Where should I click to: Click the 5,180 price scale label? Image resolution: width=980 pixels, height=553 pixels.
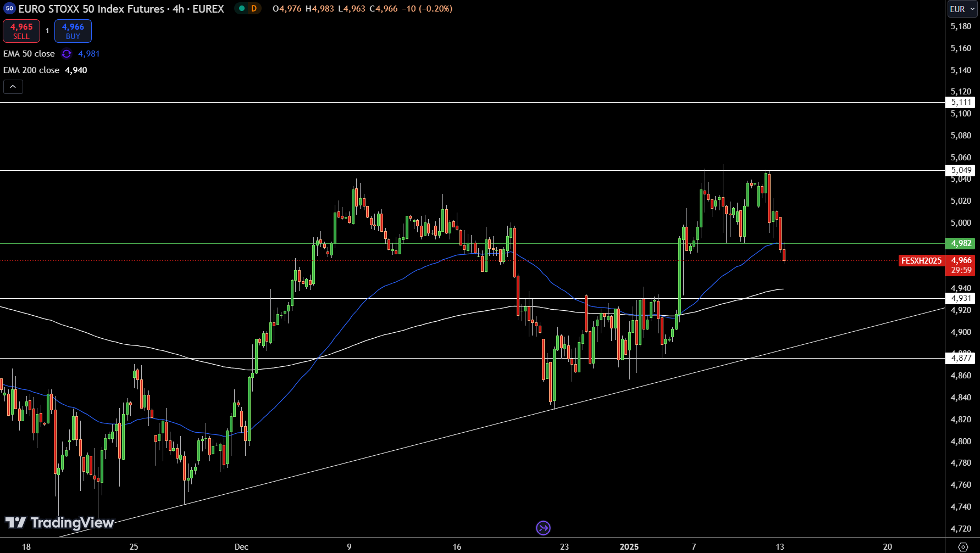[961, 26]
